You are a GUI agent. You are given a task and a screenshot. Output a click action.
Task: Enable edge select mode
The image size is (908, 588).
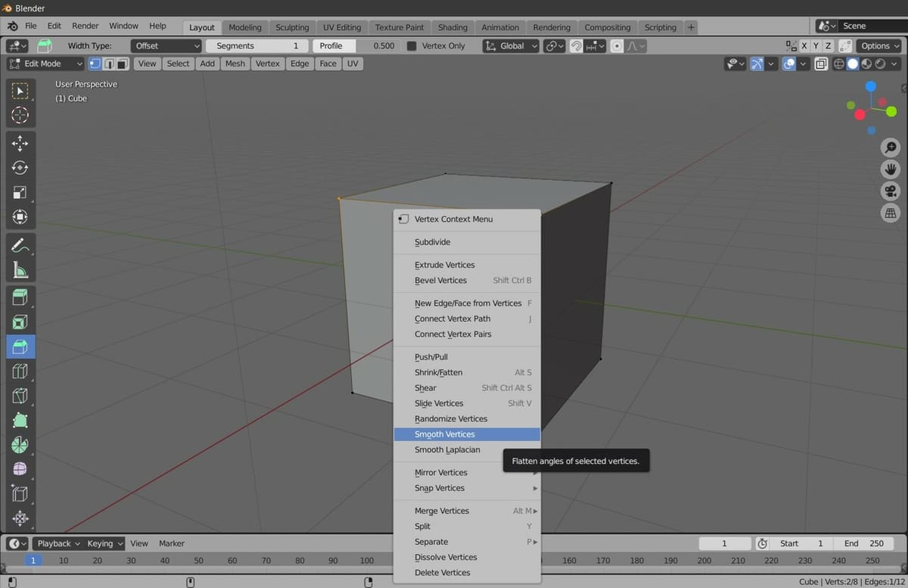tap(108, 64)
